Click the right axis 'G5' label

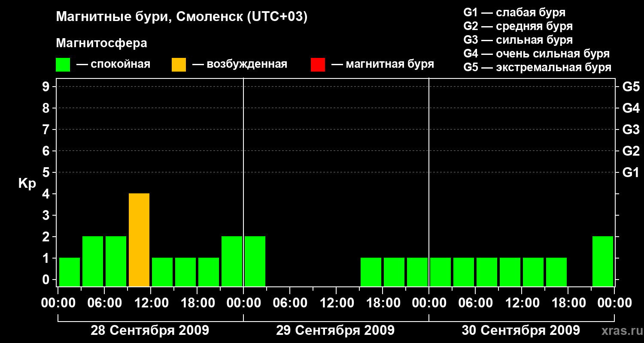[x=631, y=87]
